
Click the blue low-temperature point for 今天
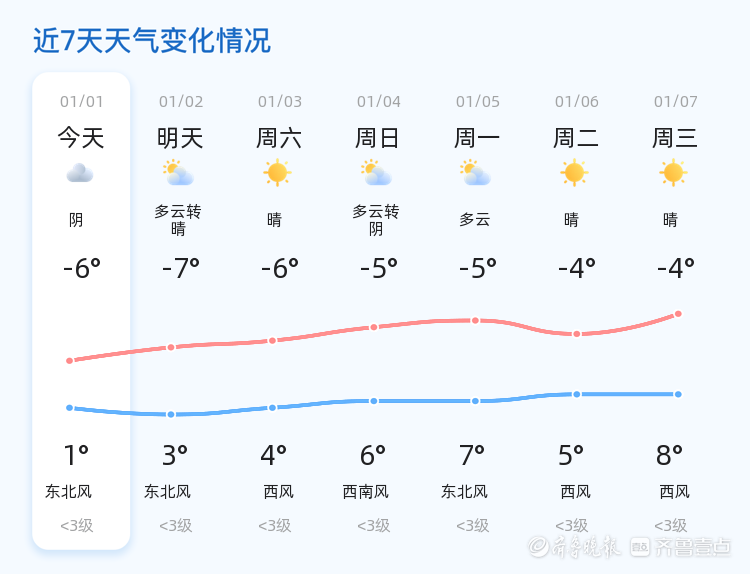click(x=69, y=408)
